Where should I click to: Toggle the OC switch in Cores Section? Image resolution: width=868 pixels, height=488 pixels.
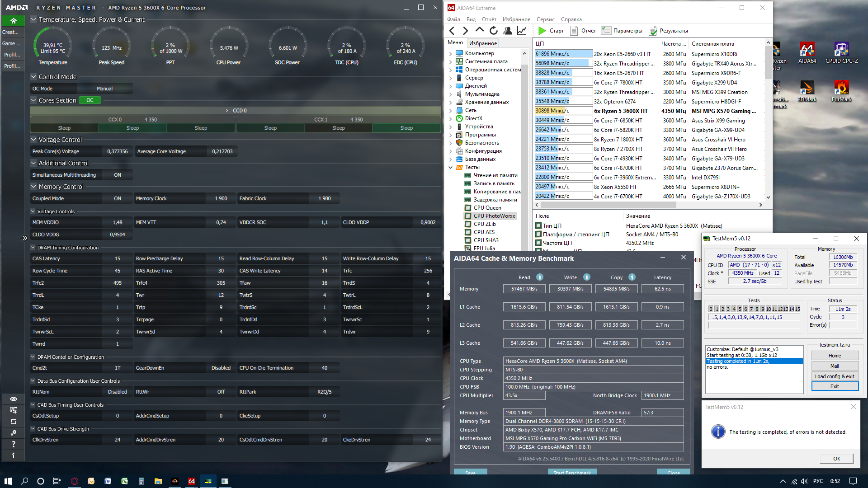90,100
